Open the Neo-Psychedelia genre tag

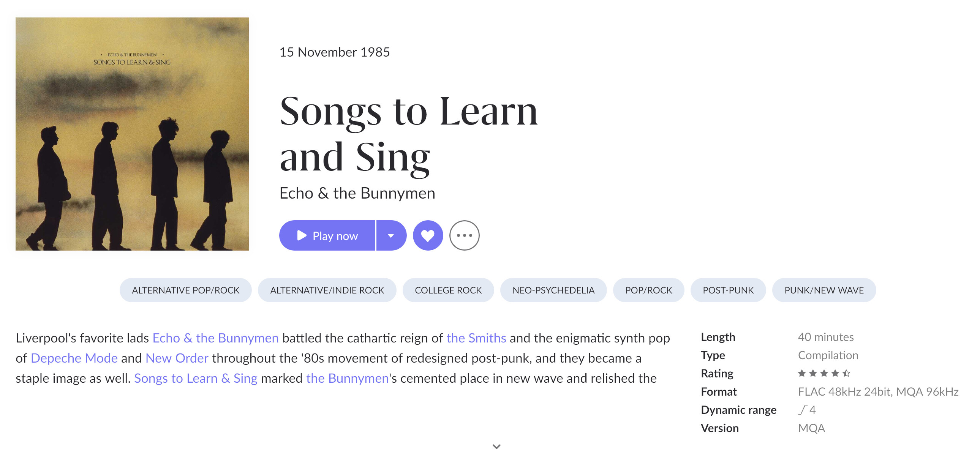[x=553, y=290]
